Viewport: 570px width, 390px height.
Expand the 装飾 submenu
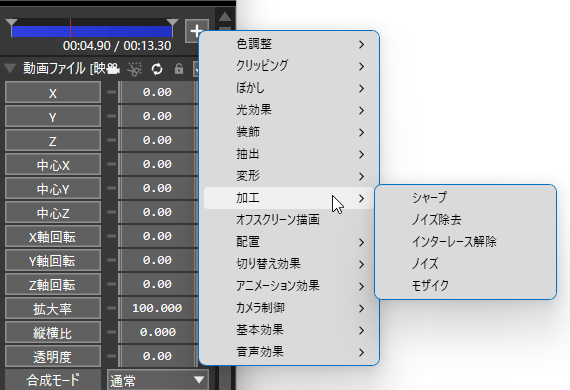[289, 132]
